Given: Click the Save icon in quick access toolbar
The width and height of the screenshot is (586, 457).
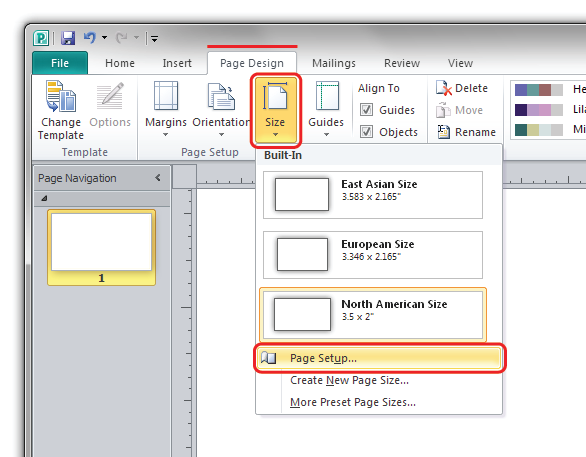Looking at the screenshot, I should [x=68, y=38].
